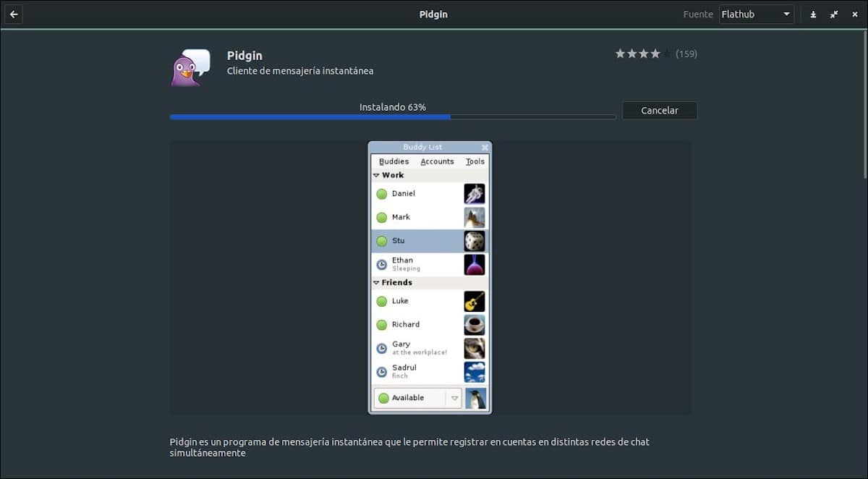Click Richard's green status icon

point(382,325)
